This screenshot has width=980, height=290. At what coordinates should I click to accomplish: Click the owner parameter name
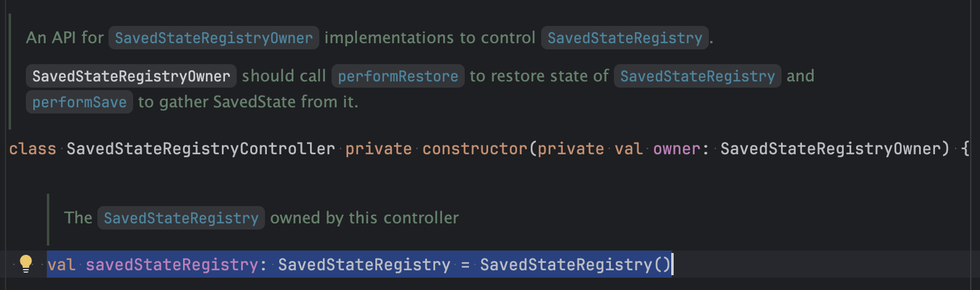coord(677,149)
